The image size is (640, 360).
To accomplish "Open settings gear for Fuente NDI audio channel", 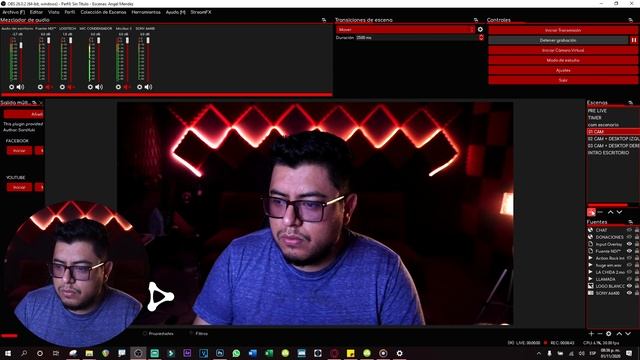I will (40, 87).
